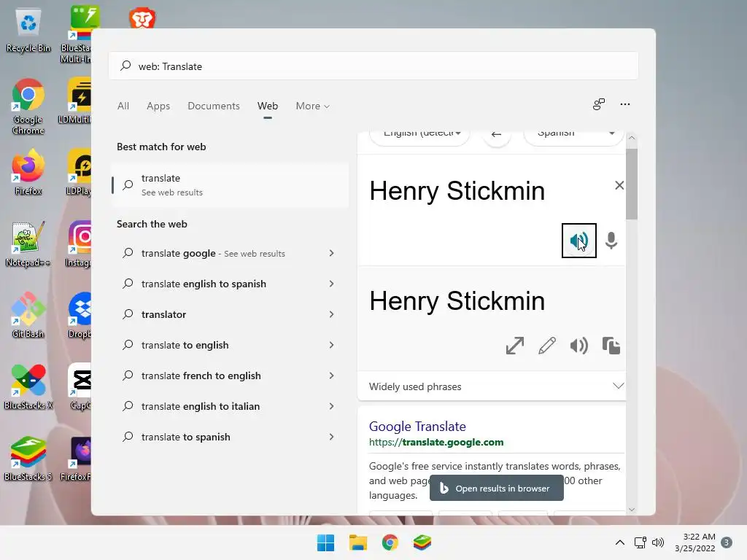Expand arrow for translate to english

pos(332,345)
